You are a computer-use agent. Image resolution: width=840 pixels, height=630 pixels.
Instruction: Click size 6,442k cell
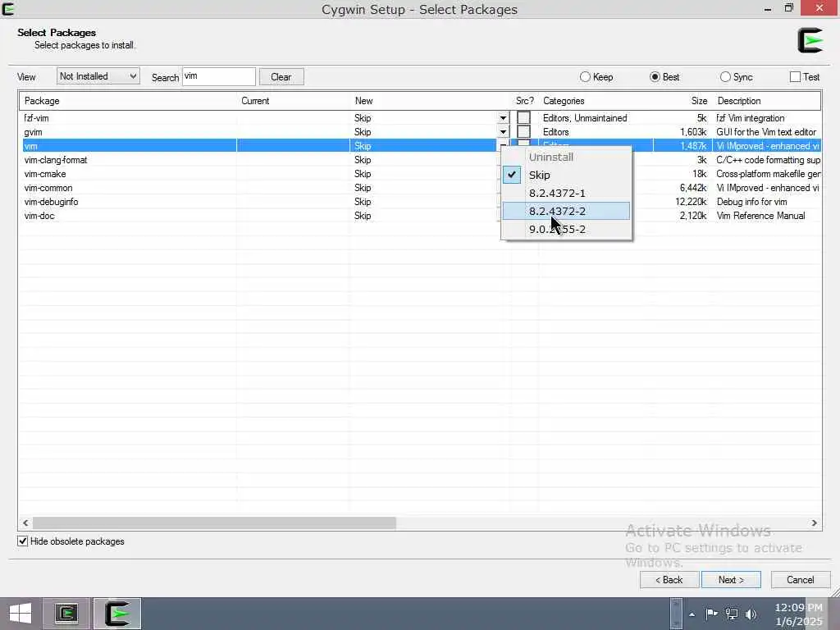(693, 188)
